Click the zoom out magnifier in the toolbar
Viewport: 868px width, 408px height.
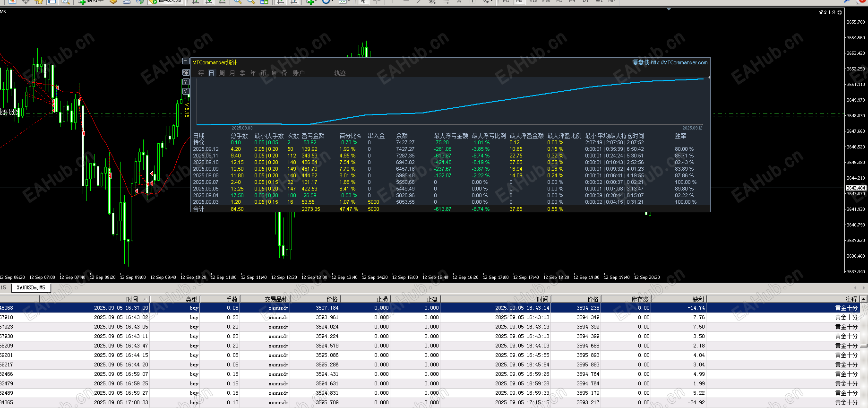251,1
